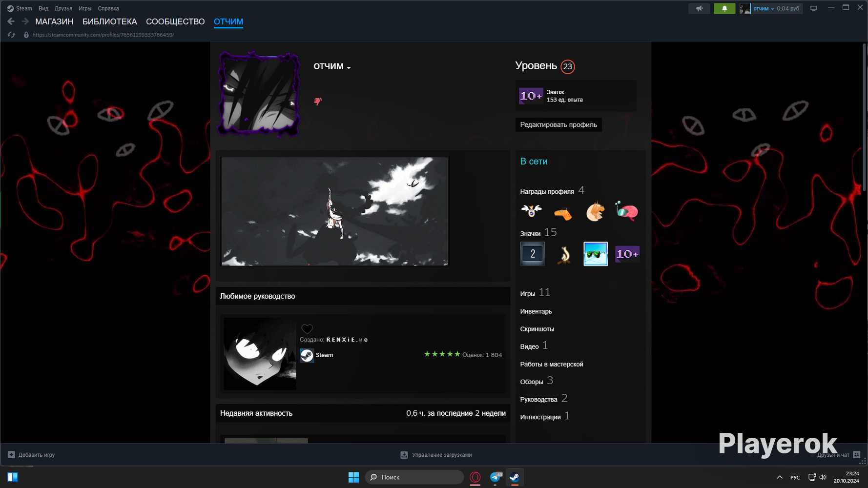The image size is (868, 488).
Task: Select the winged medal profile award
Action: [x=531, y=211]
